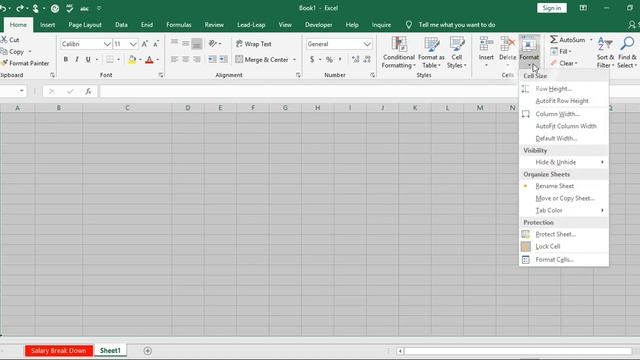Click the horizontal scrollbar

click(x=518, y=351)
